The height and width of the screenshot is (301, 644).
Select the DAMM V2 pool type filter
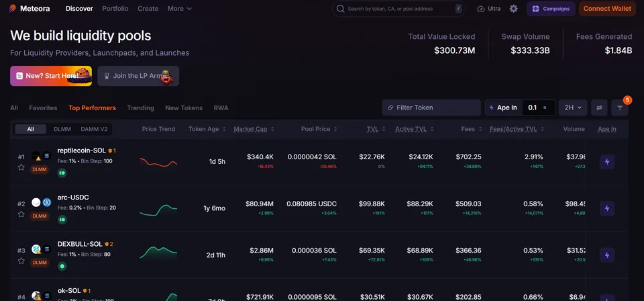click(94, 129)
